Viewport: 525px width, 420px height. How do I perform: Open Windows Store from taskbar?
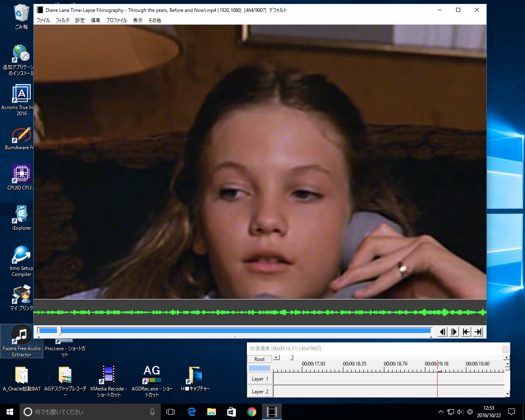click(232, 412)
